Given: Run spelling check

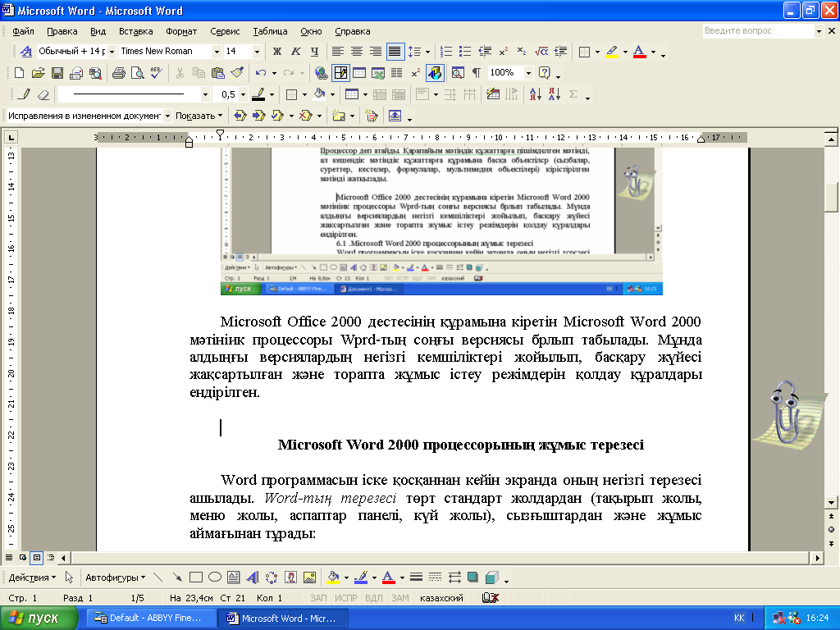Looking at the screenshot, I should click(x=157, y=73).
